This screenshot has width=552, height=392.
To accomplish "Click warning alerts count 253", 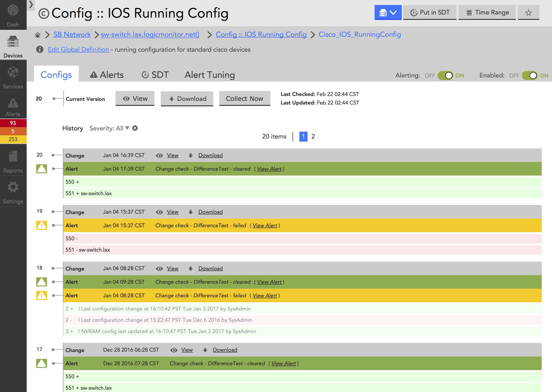I will pos(13,139).
